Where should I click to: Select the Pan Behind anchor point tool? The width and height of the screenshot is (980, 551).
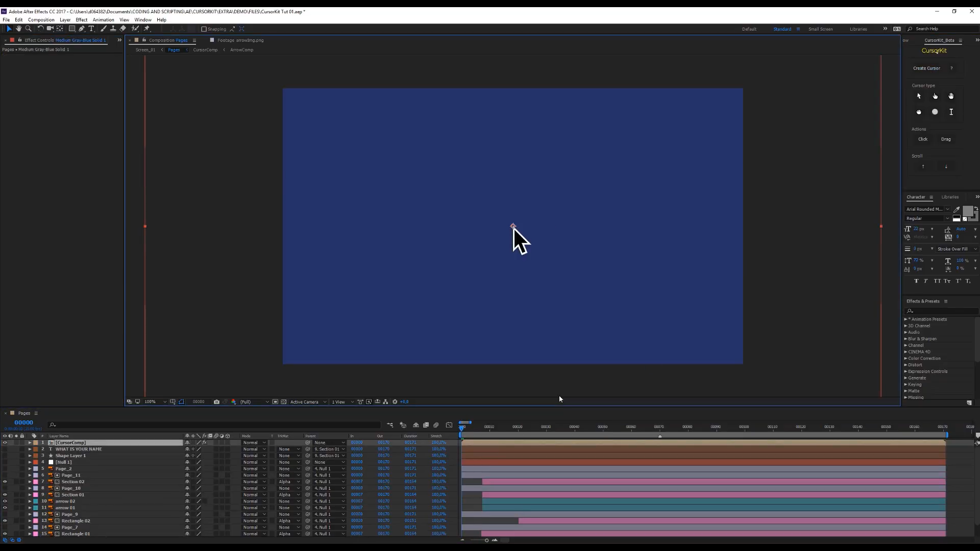(60, 29)
